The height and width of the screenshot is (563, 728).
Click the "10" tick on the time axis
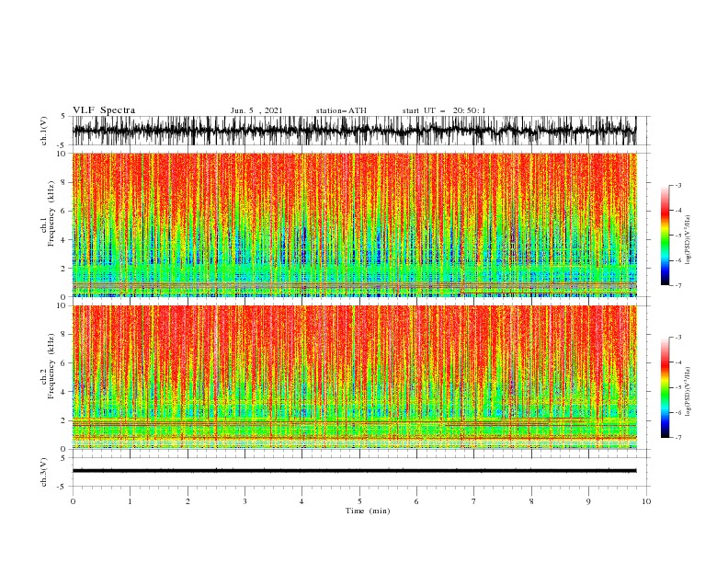tap(646, 501)
